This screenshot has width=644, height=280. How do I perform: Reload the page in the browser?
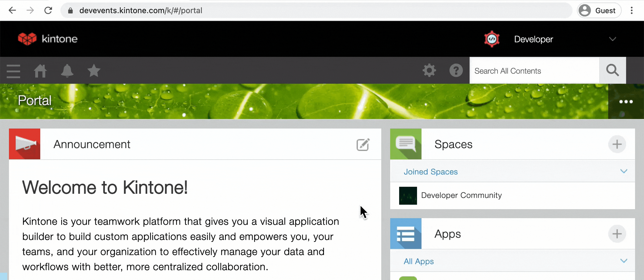click(48, 11)
